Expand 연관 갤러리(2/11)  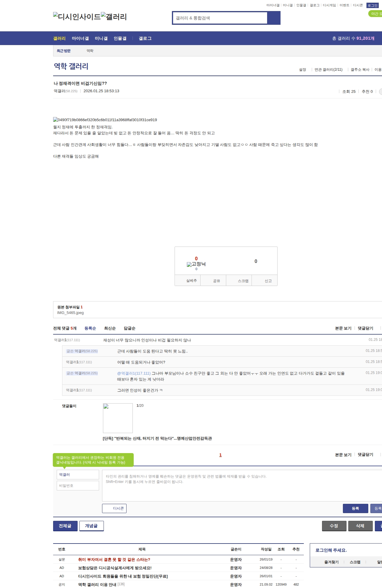(328, 70)
